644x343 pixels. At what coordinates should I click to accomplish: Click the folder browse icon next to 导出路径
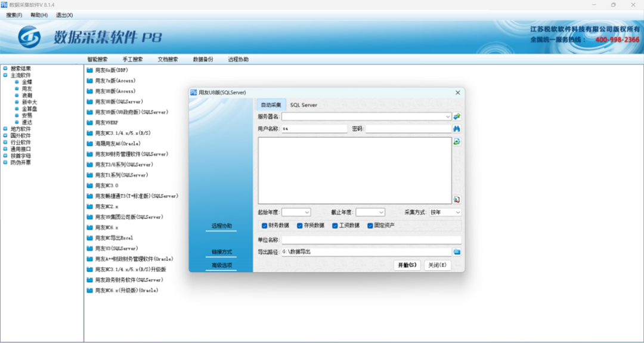point(457,252)
